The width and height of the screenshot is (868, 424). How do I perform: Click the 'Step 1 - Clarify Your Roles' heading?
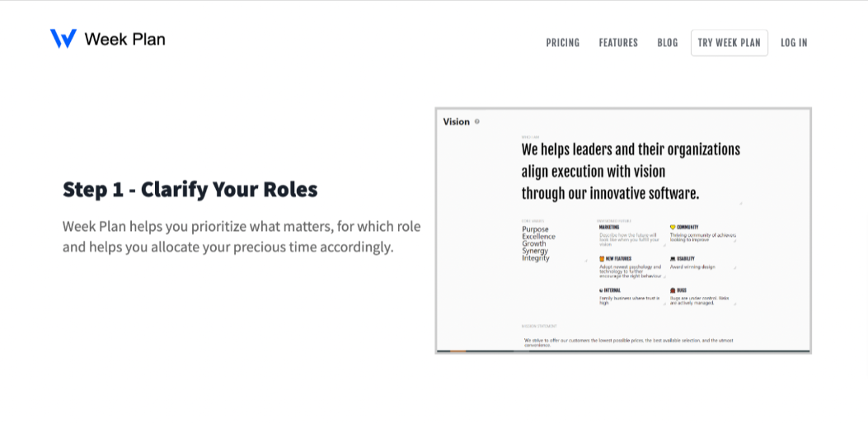[x=190, y=189]
